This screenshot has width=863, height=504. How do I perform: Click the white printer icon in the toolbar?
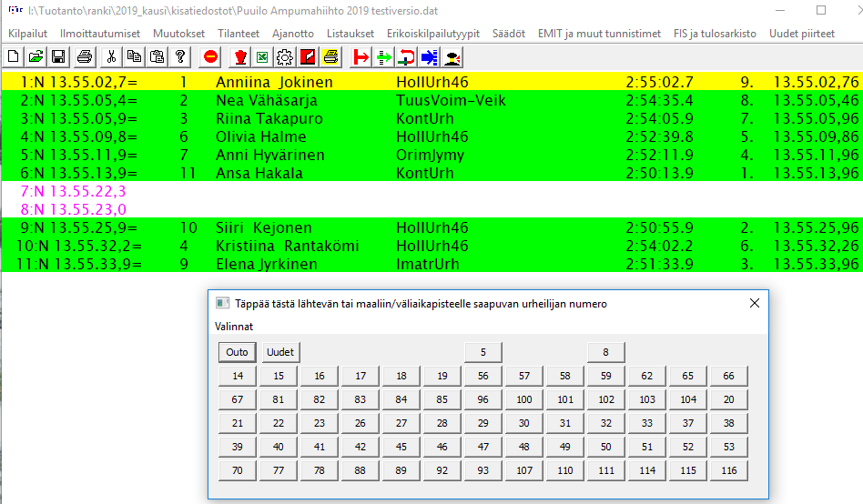tap(85, 56)
